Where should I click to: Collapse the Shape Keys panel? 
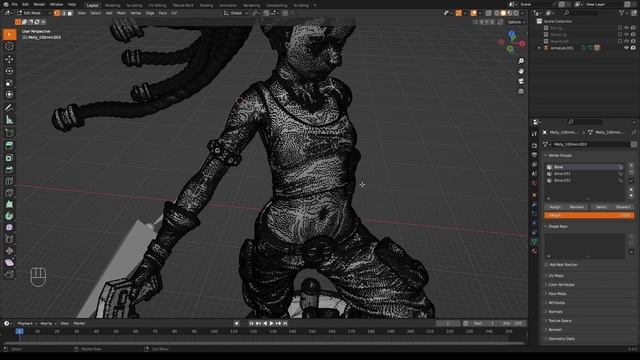(558, 227)
